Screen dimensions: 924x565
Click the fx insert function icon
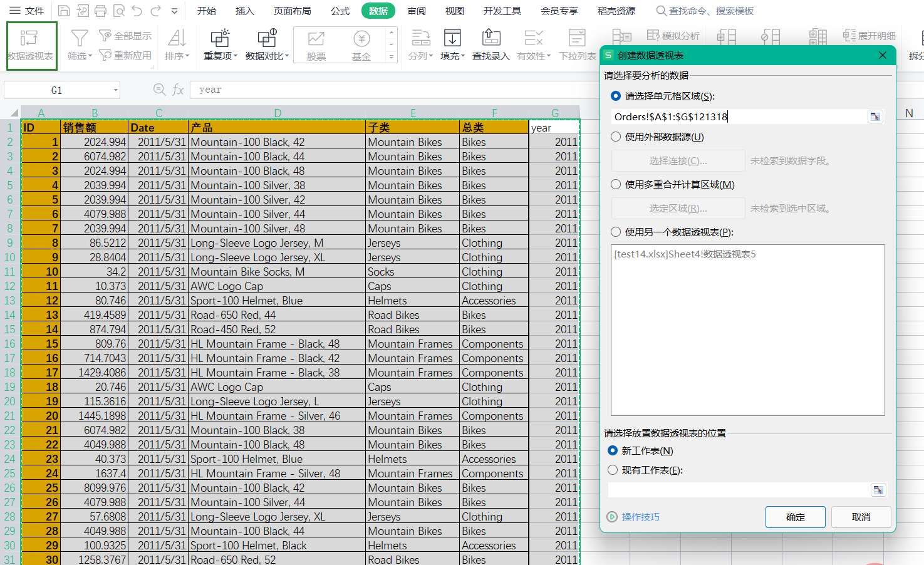(178, 90)
